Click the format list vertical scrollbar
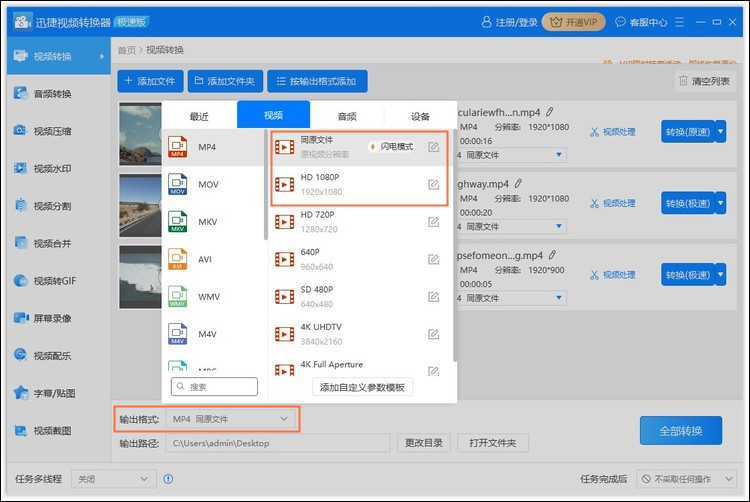 (266, 185)
